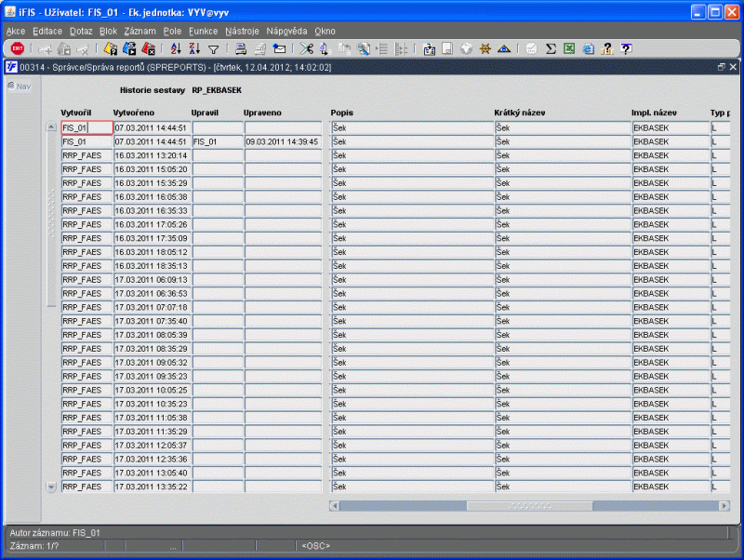
Task: Click RRP_FAES in the 17.03.2011 12:05:37 row
Action: (x=86, y=446)
